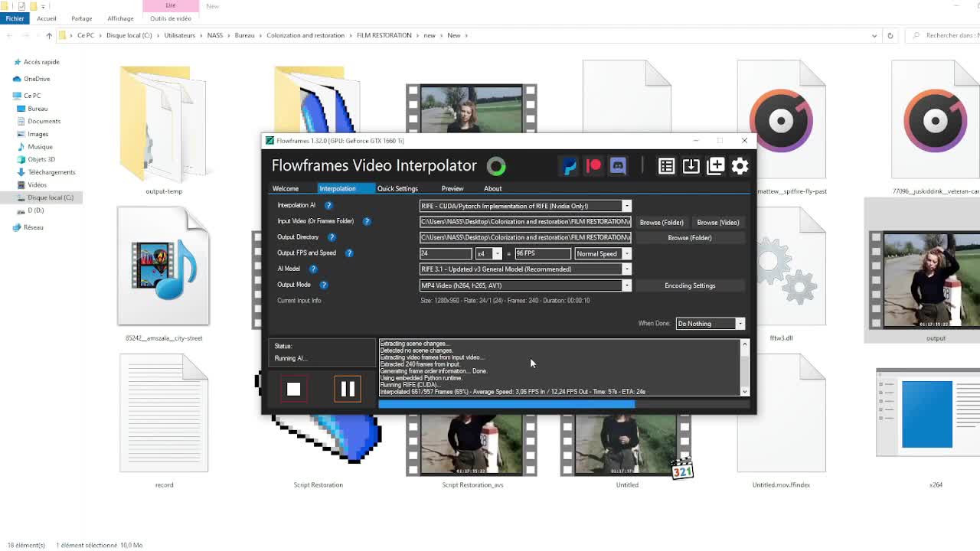Switch to the Interpolation tab
980x551 pixels.
click(x=338, y=188)
